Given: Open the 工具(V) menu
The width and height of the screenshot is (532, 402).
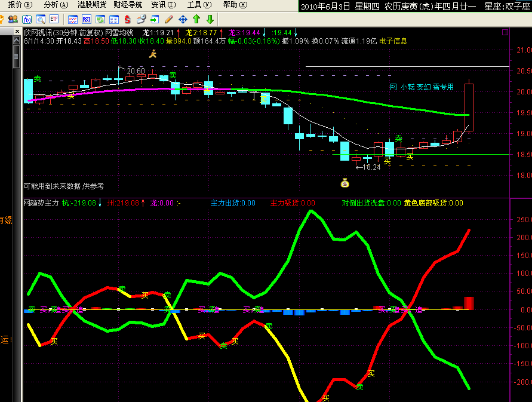Looking at the screenshot, I should point(199,5).
